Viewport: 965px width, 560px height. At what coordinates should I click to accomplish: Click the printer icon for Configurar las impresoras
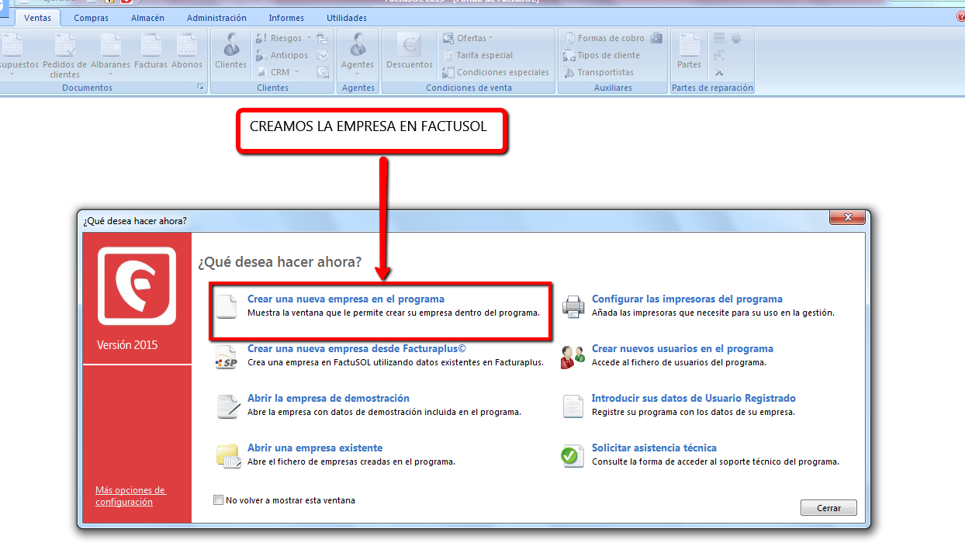tap(572, 306)
